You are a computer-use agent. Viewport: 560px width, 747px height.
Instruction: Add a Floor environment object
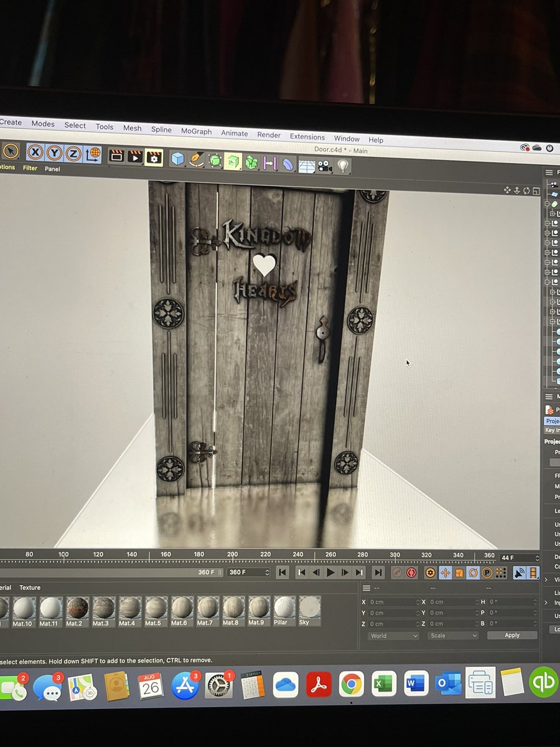(306, 166)
